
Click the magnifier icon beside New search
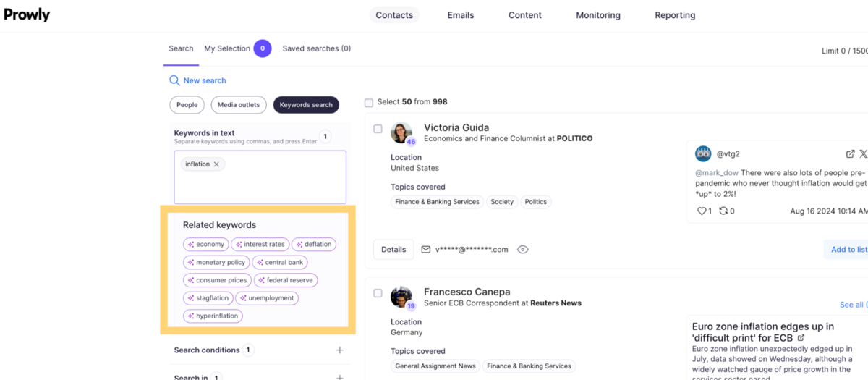(x=174, y=80)
